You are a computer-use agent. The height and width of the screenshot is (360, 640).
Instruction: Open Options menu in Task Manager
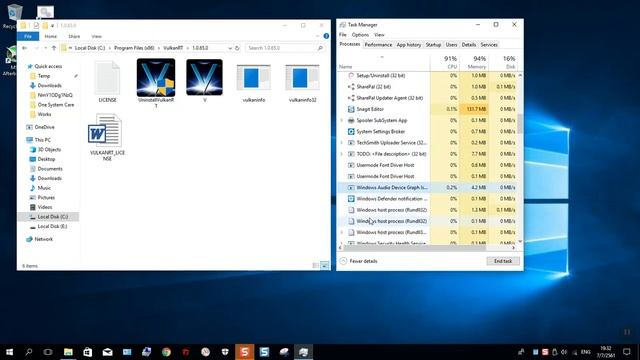360,35
